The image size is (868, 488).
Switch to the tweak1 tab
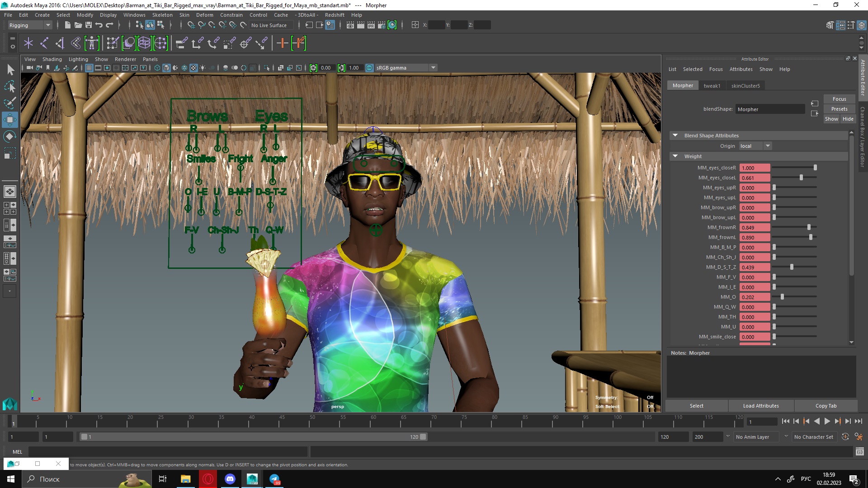[712, 85]
